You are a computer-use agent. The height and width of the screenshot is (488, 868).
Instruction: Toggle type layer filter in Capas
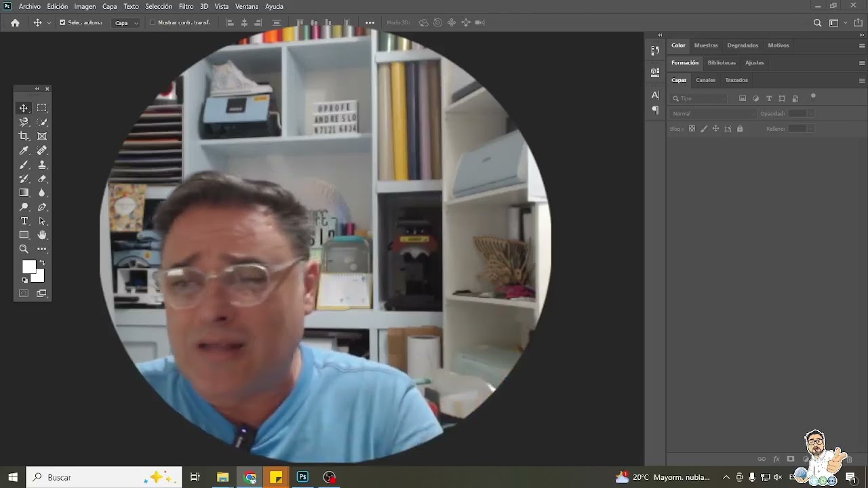coord(769,98)
